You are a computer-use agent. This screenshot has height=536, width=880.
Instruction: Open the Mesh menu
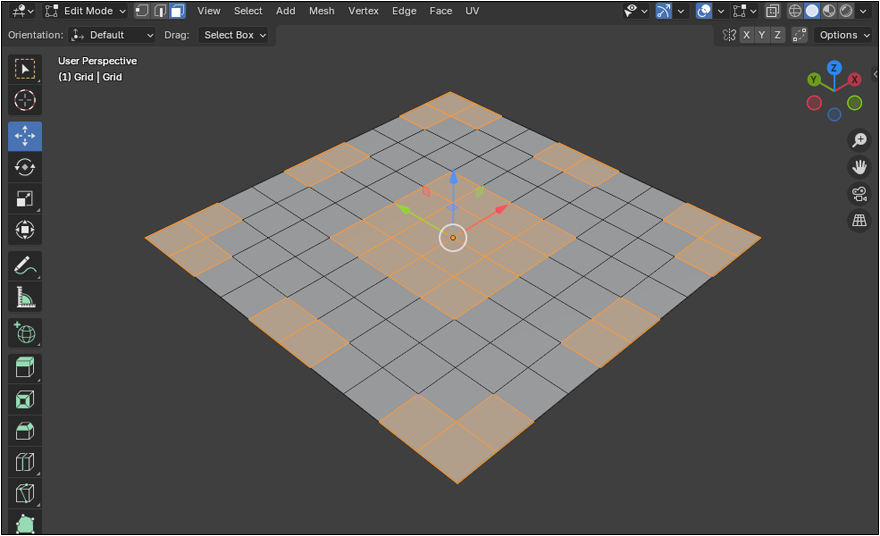click(322, 11)
